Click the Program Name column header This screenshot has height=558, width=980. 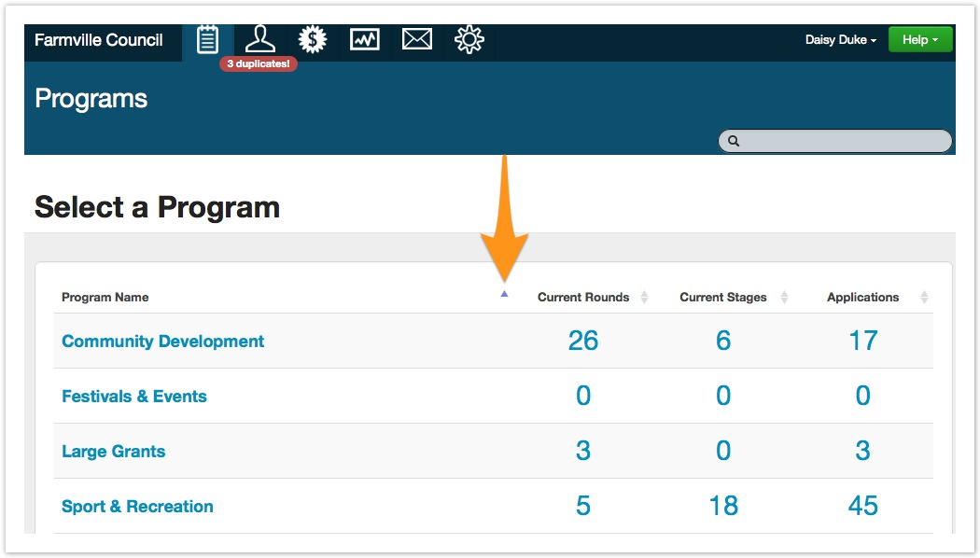(x=105, y=298)
